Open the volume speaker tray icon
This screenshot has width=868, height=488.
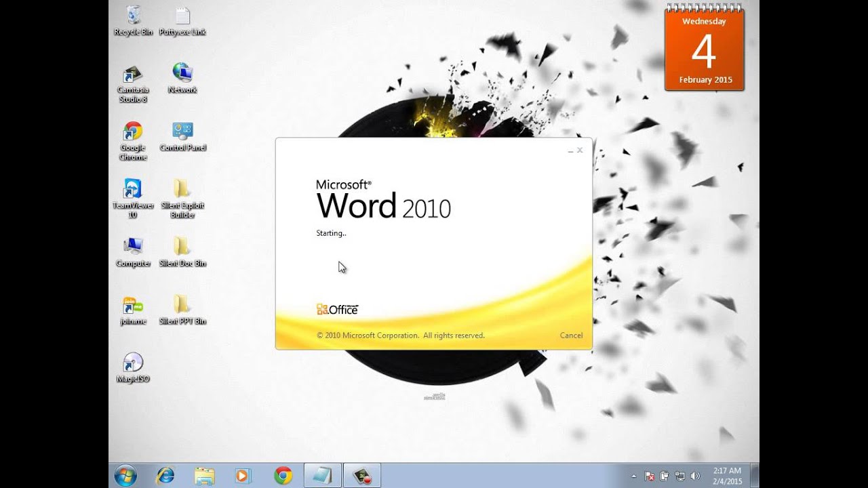(x=695, y=476)
